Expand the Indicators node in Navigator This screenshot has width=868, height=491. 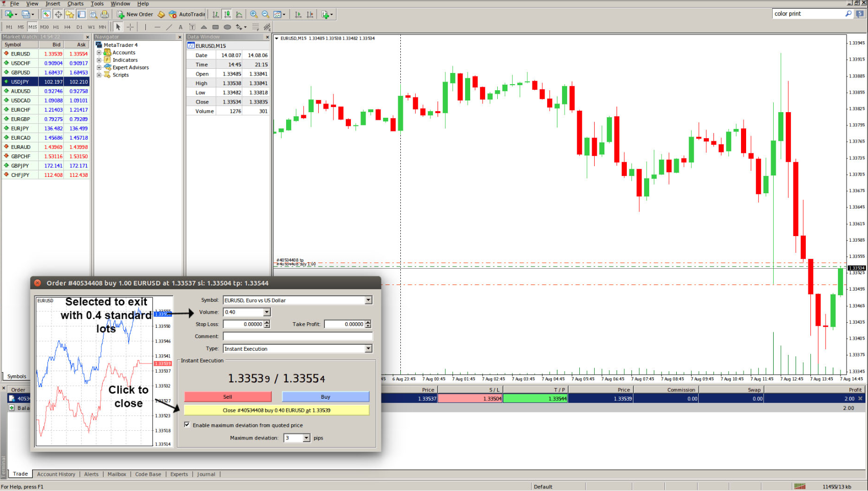click(99, 60)
